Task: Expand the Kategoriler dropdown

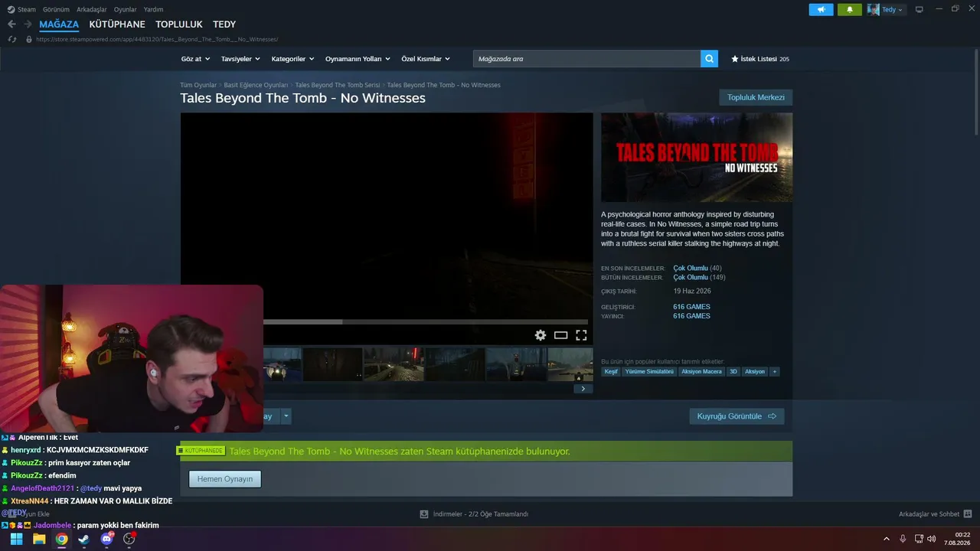Action: [292, 59]
